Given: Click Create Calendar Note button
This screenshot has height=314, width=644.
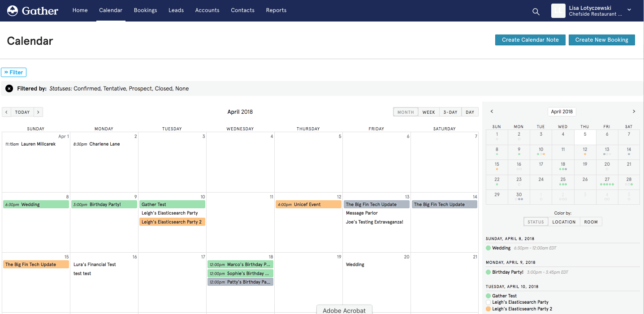Looking at the screenshot, I should (x=530, y=40).
